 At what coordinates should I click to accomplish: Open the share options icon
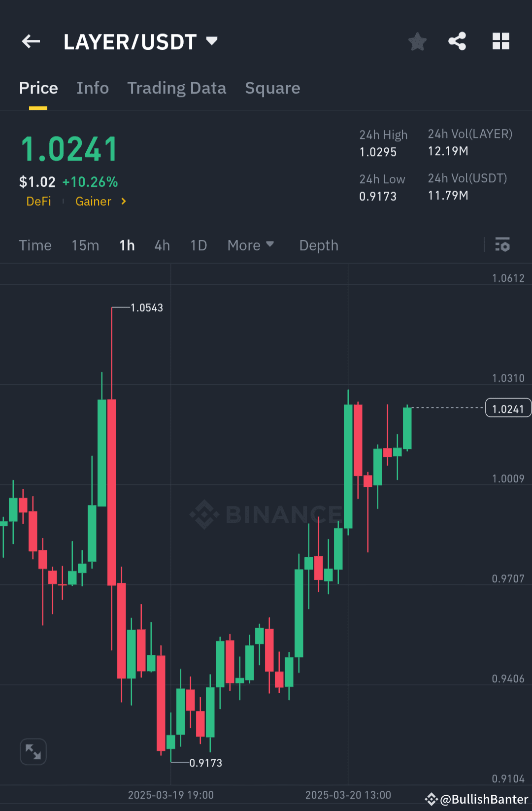pos(458,41)
